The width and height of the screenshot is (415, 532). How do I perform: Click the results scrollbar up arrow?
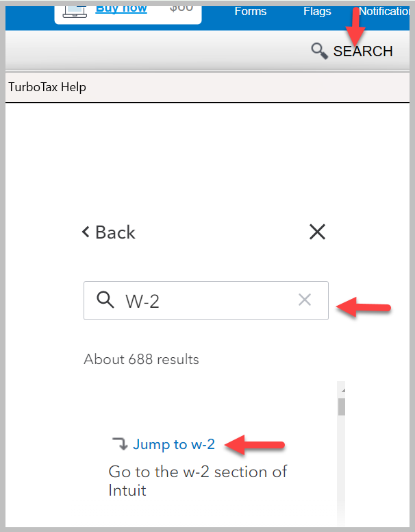click(342, 390)
